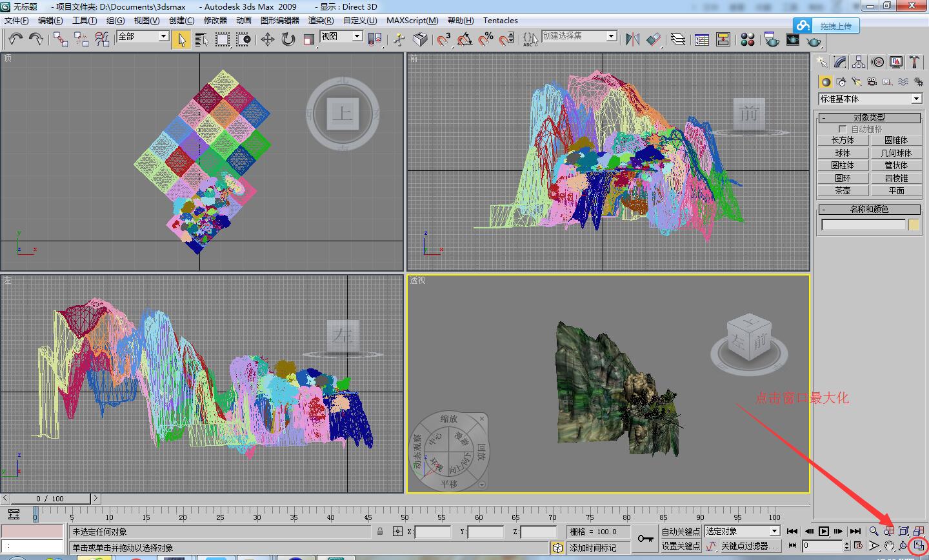Screen dimensions: 929x560
Task: Open the 文件(F) menu
Action: tap(17, 21)
